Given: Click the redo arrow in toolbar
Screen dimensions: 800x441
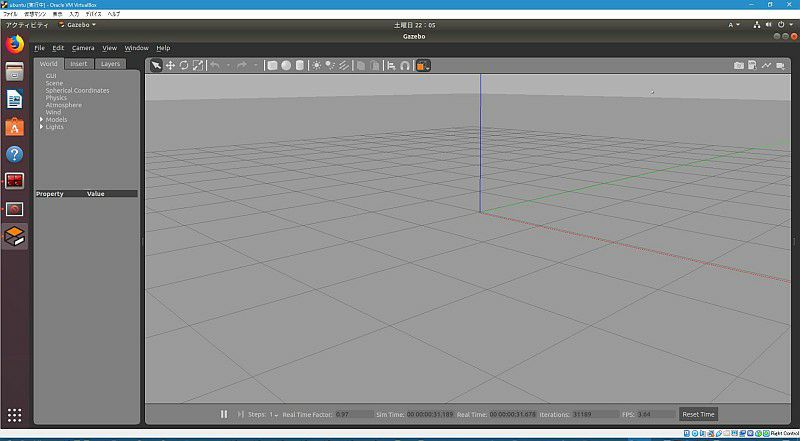Looking at the screenshot, I should point(242,65).
